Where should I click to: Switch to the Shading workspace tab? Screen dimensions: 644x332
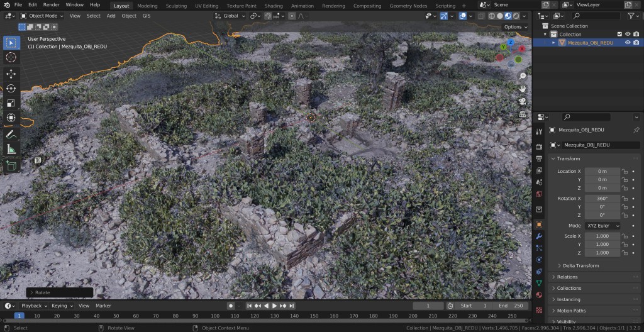pos(273,6)
